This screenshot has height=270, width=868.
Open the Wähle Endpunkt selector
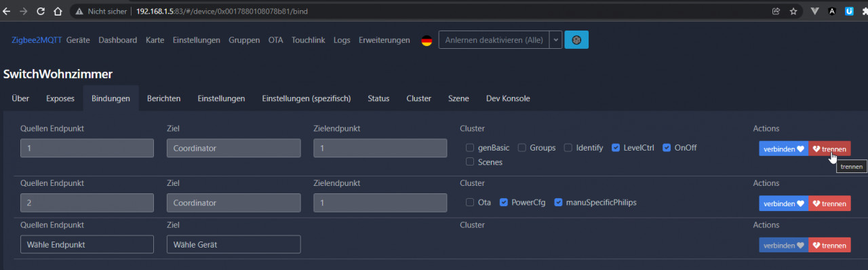[87, 244]
